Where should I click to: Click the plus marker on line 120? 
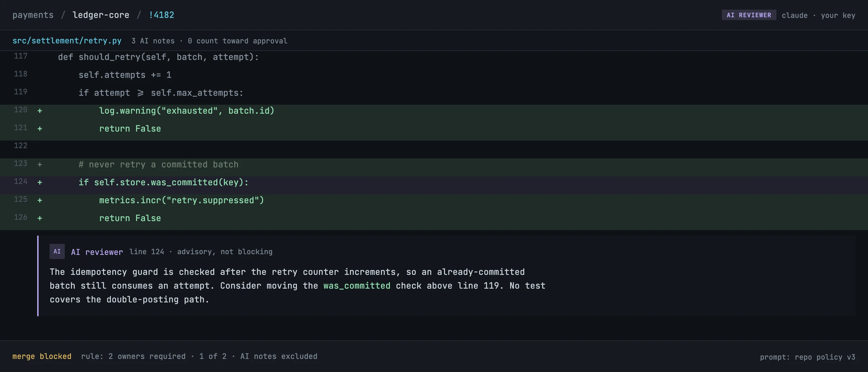tap(40, 111)
